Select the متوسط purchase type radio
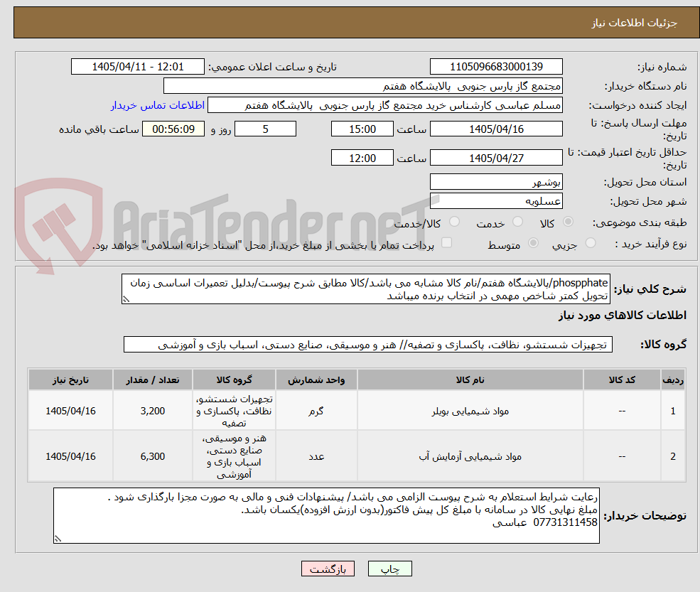This screenshot has width=700, height=592. (533, 243)
